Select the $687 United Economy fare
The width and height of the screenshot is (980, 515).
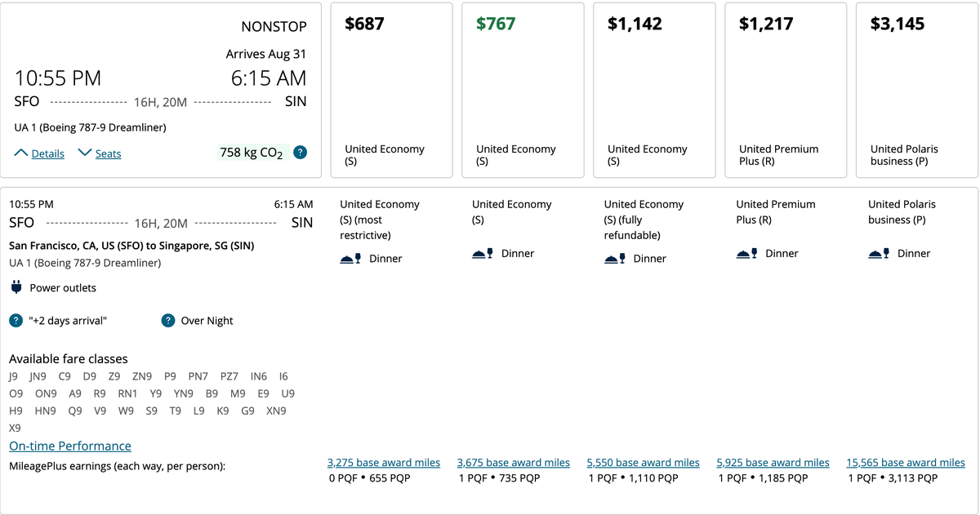pyautogui.click(x=391, y=90)
